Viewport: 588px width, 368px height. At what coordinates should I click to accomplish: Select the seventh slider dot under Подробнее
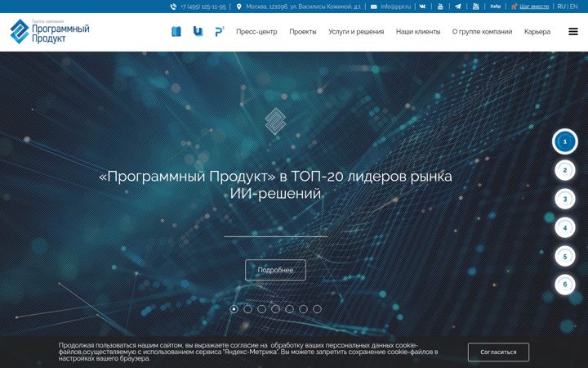pyautogui.click(x=317, y=309)
